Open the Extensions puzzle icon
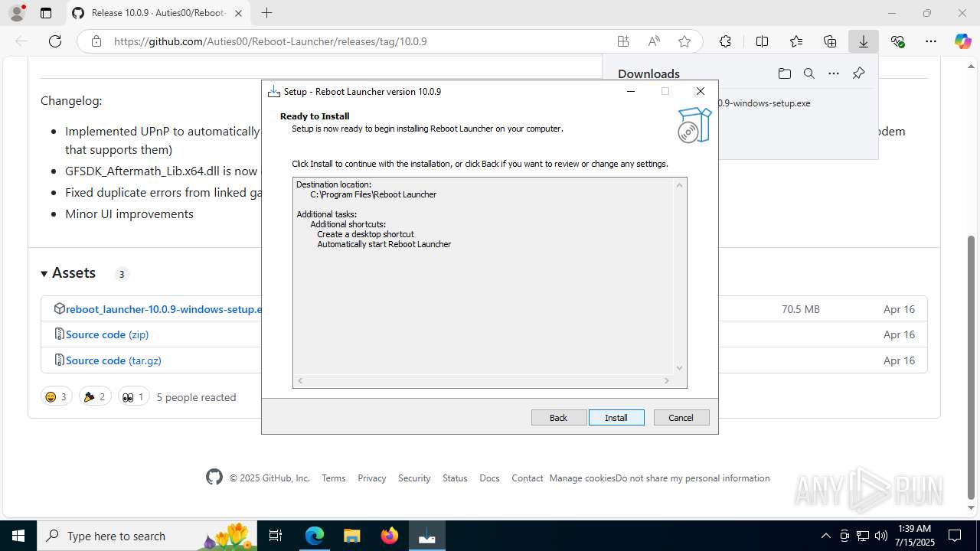Screen dimensions: 980x551 (725, 41)
